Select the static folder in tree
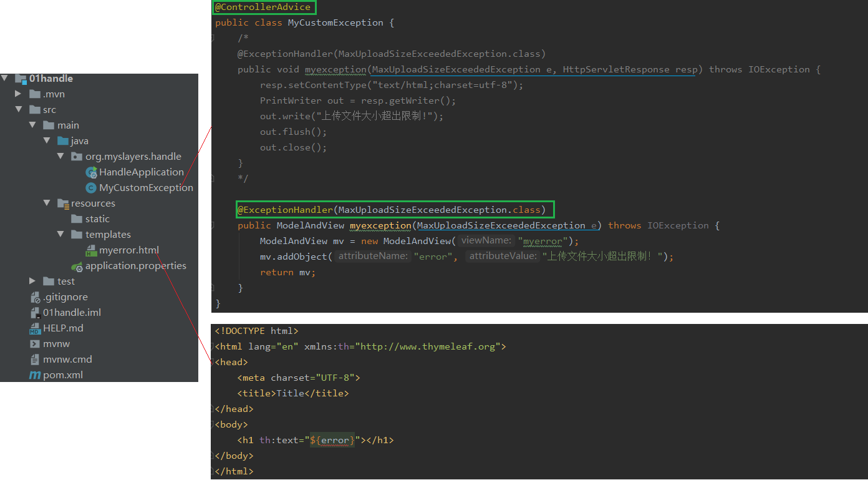Viewport: 868px width, 480px height. (97, 219)
